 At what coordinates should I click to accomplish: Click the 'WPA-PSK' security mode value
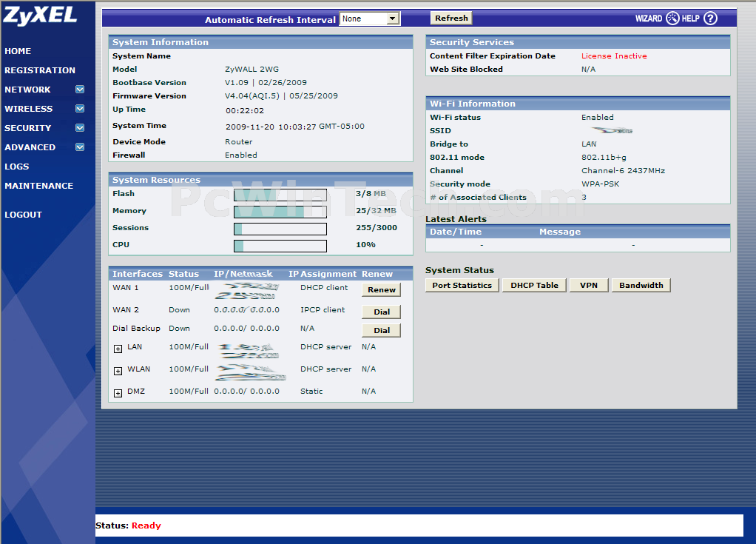click(600, 184)
